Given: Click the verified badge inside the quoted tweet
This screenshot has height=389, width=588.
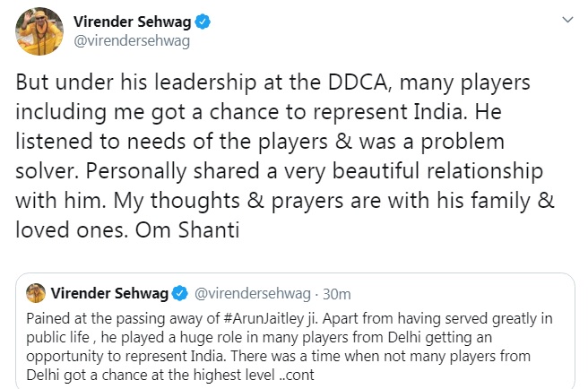Looking at the screenshot, I should pos(179,293).
